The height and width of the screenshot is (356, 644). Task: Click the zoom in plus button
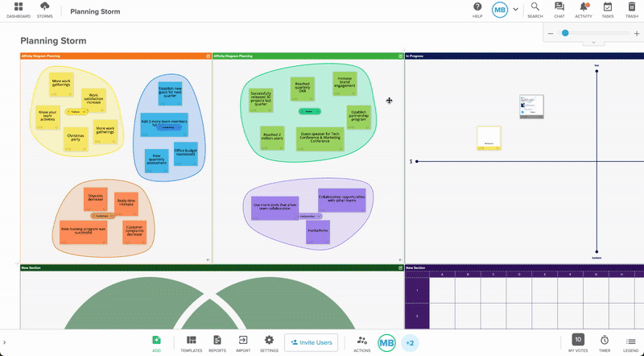pos(637,33)
